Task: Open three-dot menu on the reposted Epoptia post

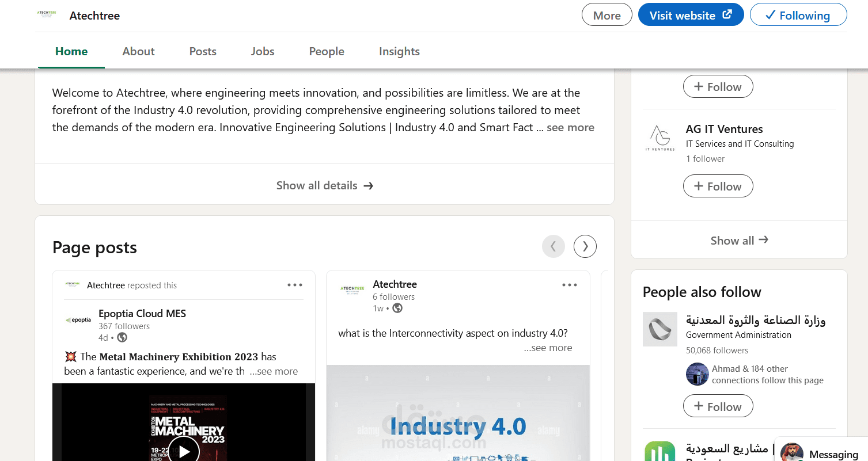Action: click(x=295, y=285)
